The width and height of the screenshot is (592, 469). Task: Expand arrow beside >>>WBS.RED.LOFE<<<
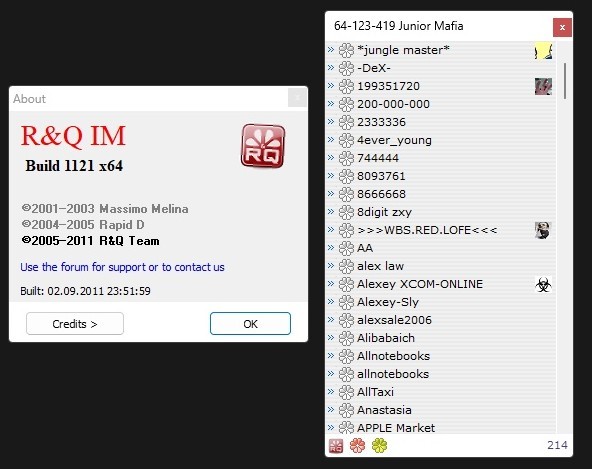pyautogui.click(x=331, y=230)
